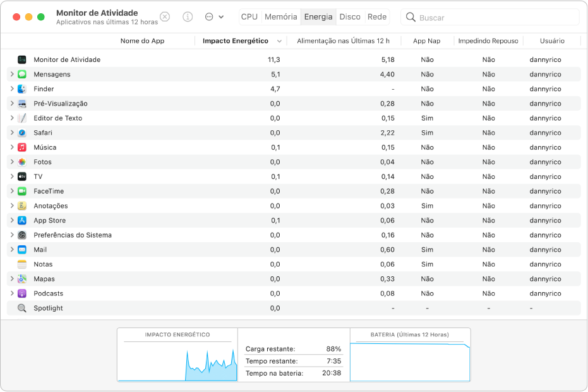This screenshot has height=392, width=588.
Task: Click the Spotlight magnifier icon in the list
Action: pyautogui.click(x=22, y=309)
